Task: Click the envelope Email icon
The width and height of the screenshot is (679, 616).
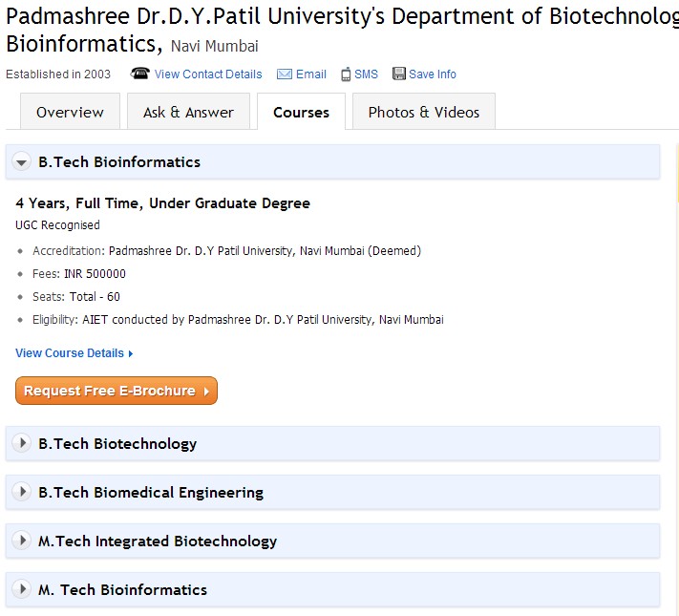Action: pyautogui.click(x=284, y=74)
